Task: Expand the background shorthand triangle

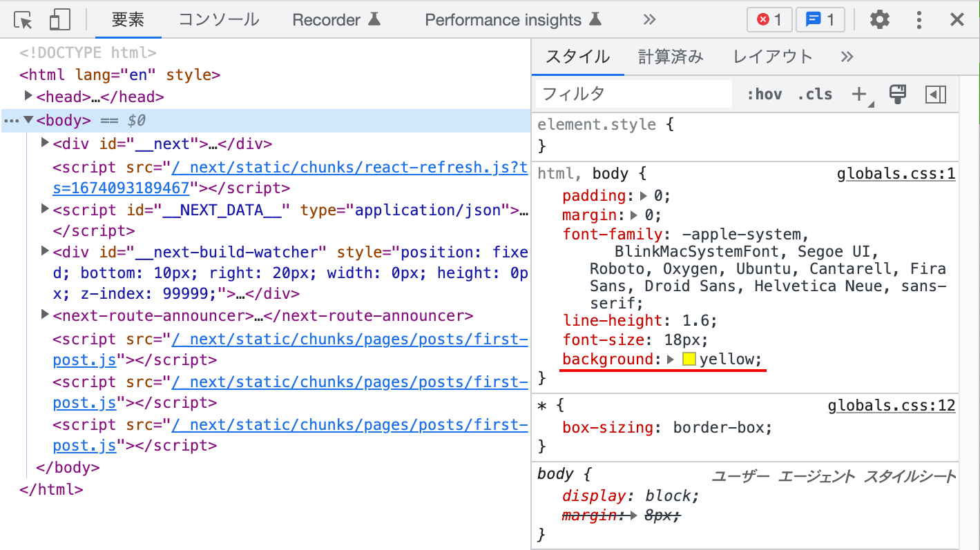Action: point(671,360)
